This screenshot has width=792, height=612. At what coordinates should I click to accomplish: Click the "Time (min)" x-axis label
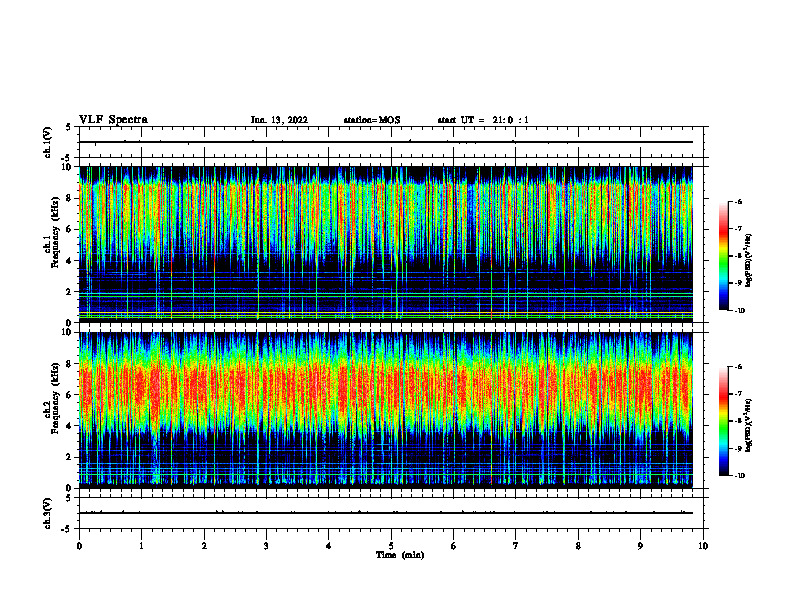400,555
